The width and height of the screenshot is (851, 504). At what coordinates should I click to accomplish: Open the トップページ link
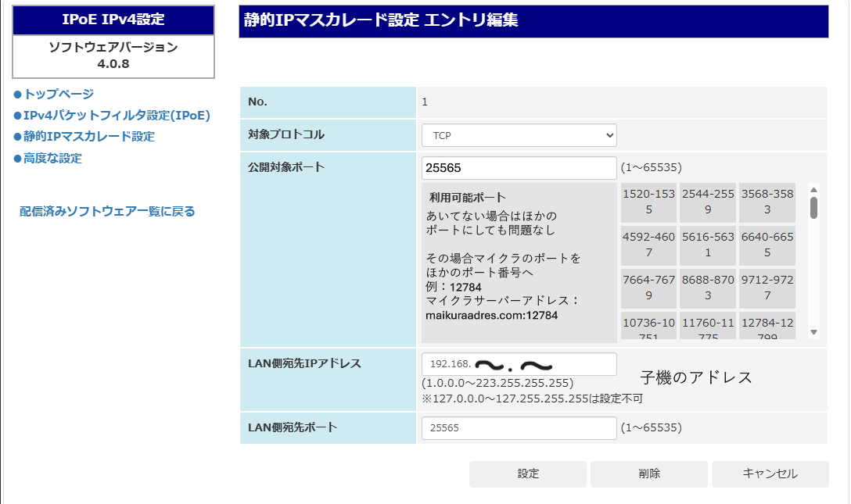coord(59,94)
